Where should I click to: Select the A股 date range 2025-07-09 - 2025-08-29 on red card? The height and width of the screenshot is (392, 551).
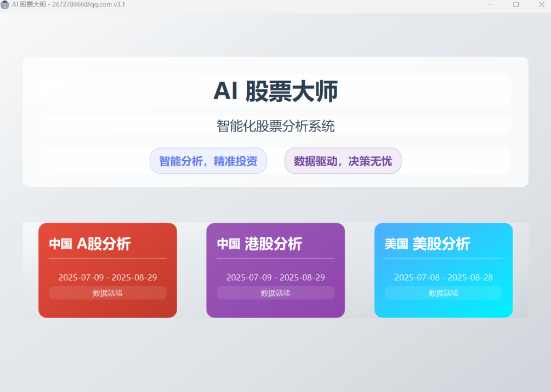[x=107, y=277]
